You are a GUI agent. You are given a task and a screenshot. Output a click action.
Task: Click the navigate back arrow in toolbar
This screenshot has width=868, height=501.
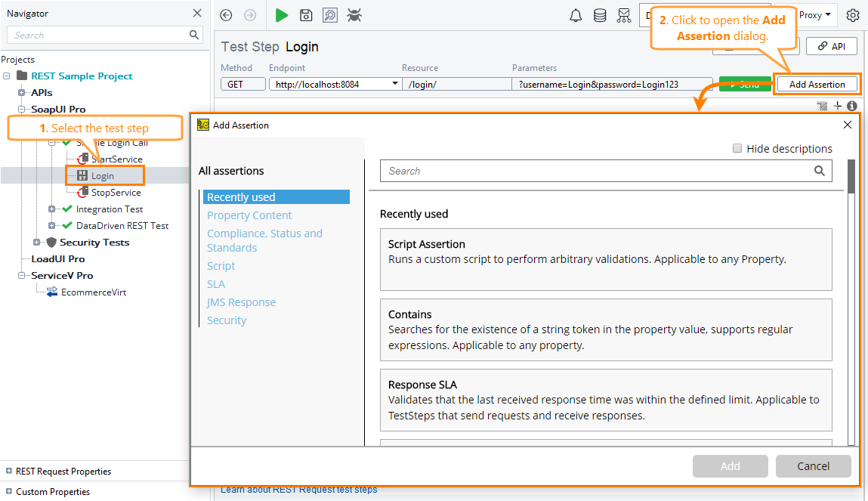tap(226, 16)
